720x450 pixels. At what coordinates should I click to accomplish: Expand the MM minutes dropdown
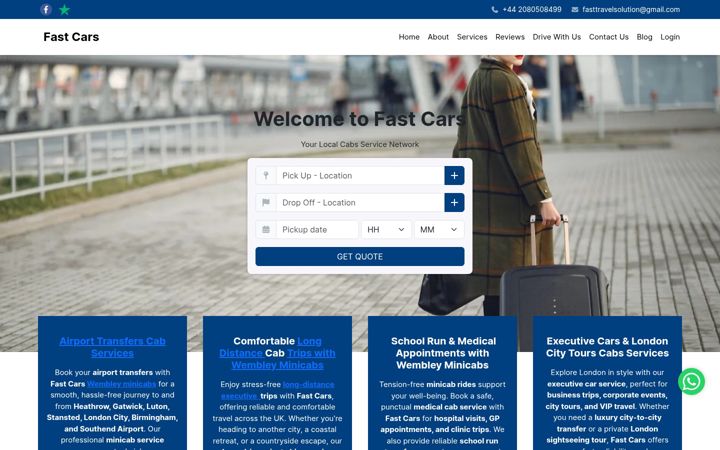point(439,230)
